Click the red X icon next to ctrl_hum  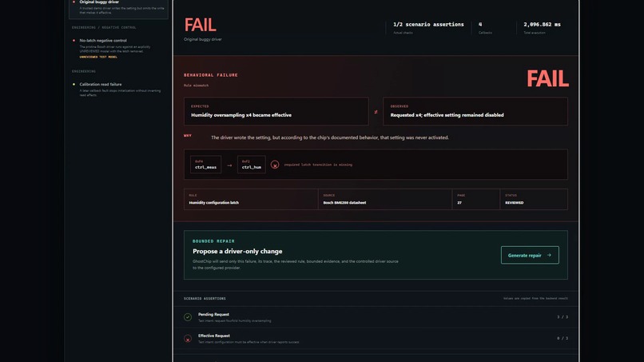point(275,165)
